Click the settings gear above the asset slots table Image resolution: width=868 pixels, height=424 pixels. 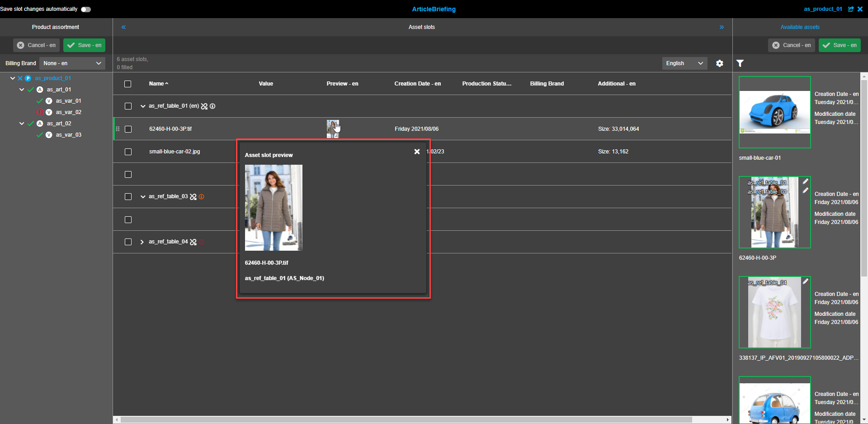[720, 63]
